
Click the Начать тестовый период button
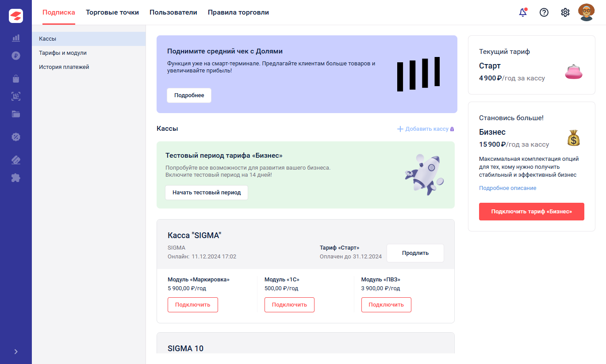(x=207, y=193)
